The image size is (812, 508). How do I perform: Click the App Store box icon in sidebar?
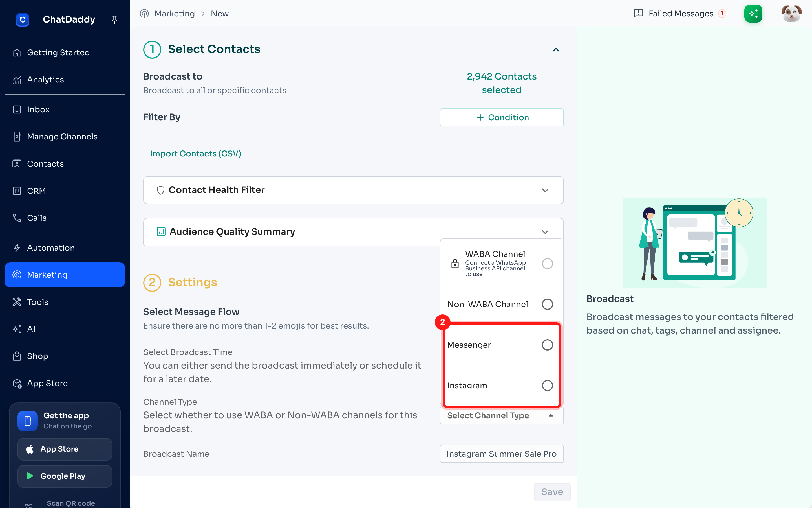point(17,383)
